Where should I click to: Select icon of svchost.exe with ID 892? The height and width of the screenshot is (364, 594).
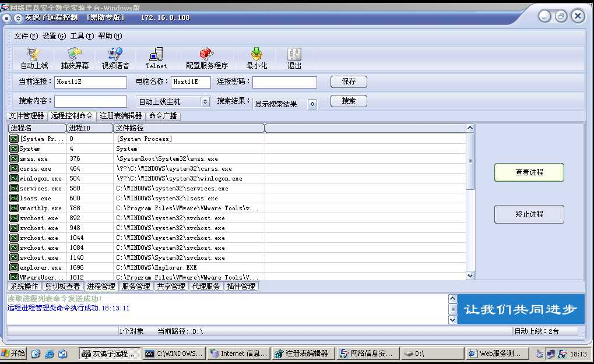pyautogui.click(x=14, y=218)
